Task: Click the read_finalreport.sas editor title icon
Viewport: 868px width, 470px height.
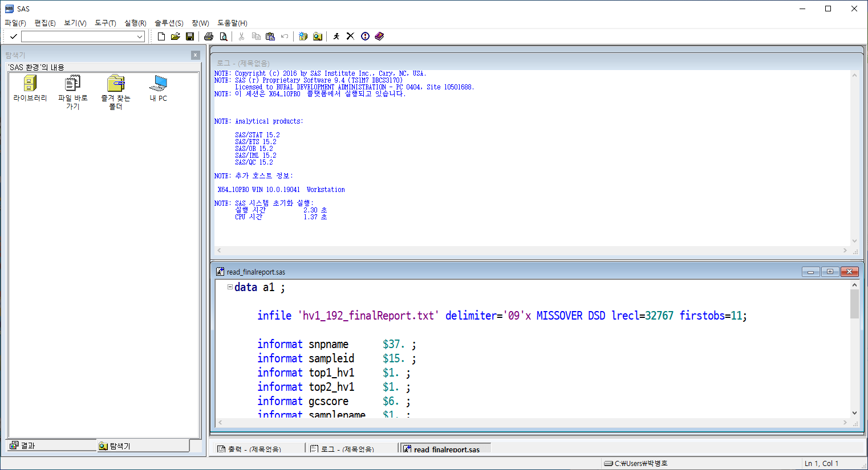Action: click(220, 272)
